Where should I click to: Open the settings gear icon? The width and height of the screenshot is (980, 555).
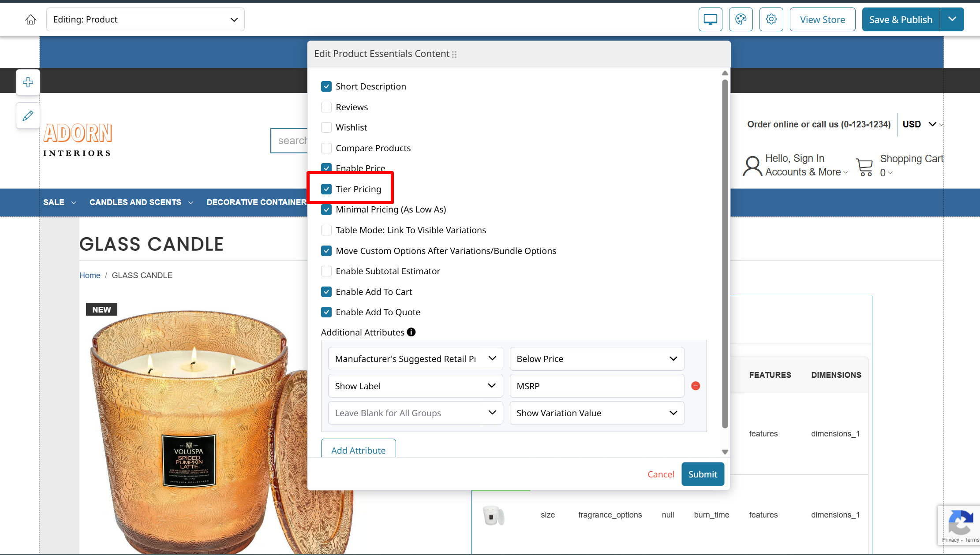coord(771,19)
